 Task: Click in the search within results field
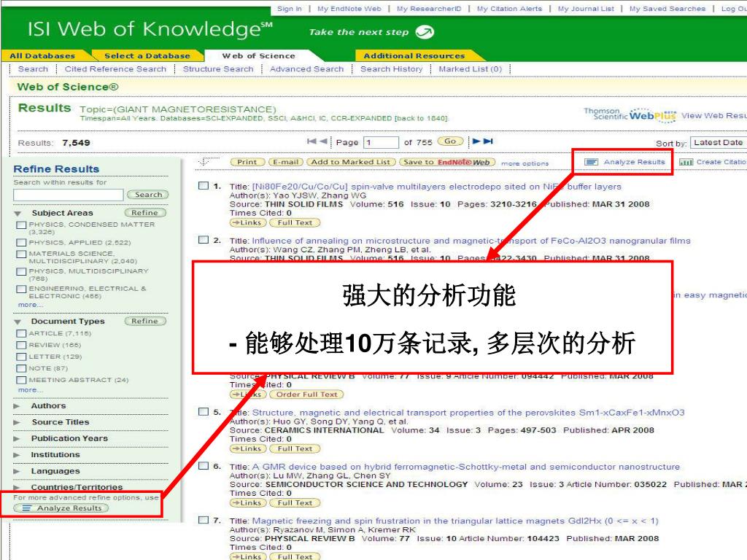(68, 195)
